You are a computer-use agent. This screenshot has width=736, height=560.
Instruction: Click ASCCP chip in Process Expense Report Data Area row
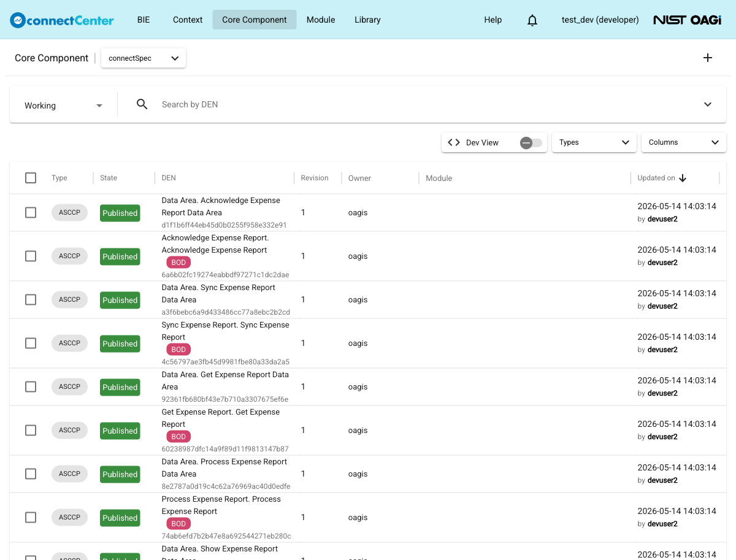tap(70, 474)
